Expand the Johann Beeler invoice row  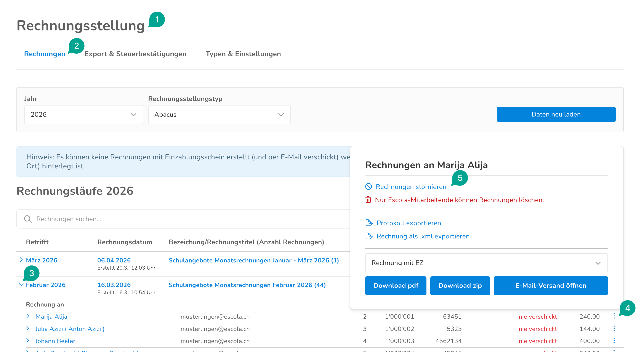[28, 340]
